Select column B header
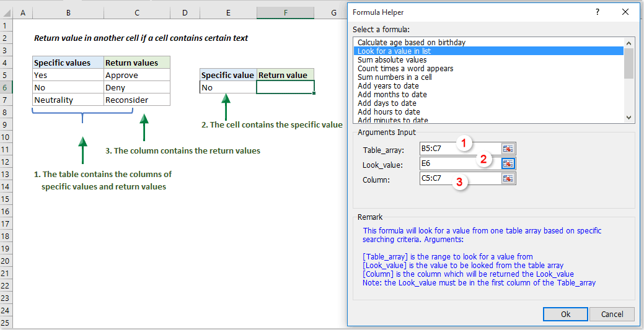This screenshot has height=330, width=644. pyautogui.click(x=68, y=13)
